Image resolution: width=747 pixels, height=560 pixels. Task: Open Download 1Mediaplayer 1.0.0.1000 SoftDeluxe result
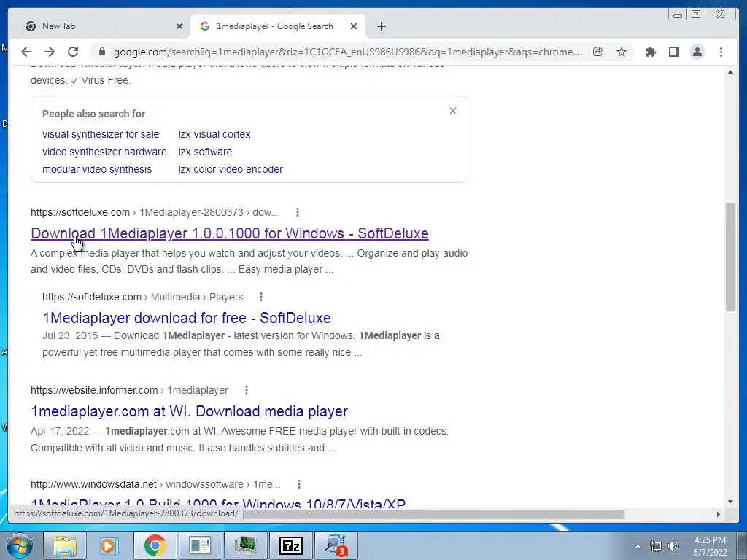click(230, 233)
